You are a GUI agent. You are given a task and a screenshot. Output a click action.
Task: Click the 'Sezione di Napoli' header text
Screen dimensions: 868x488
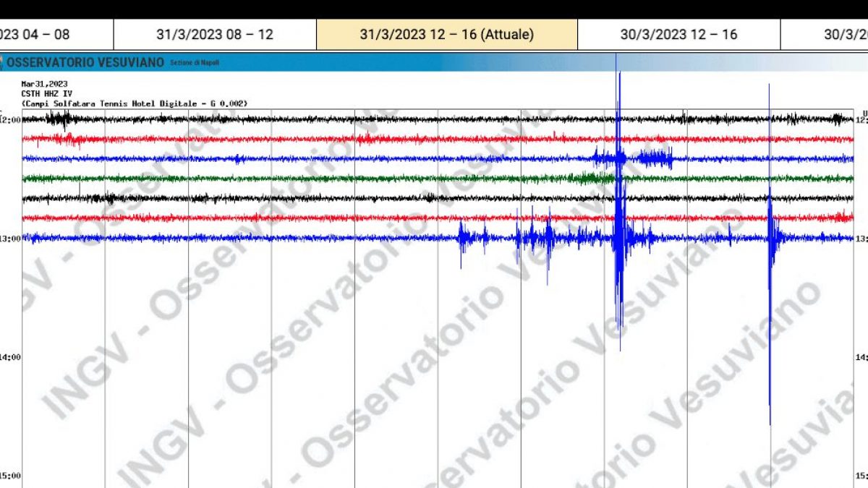tap(195, 63)
